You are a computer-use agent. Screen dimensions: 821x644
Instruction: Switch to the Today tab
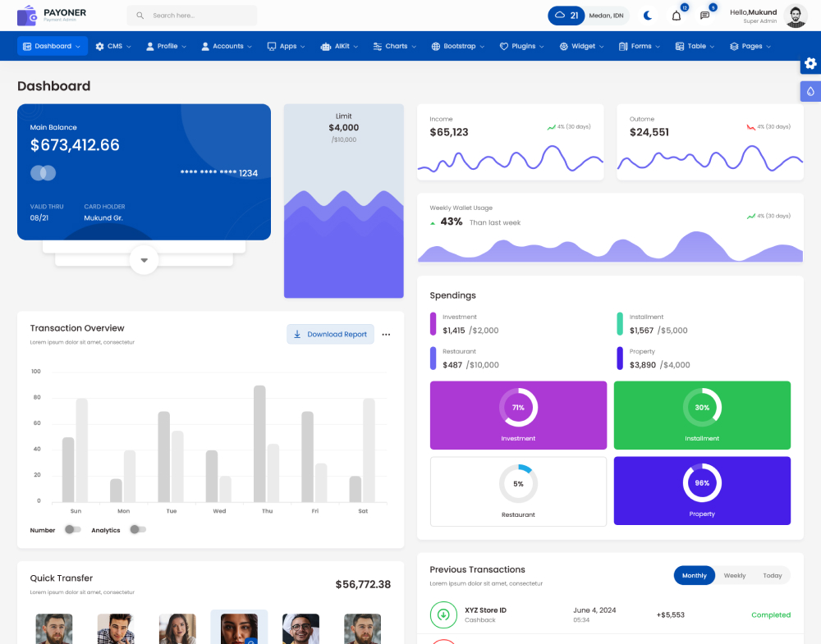pyautogui.click(x=772, y=576)
